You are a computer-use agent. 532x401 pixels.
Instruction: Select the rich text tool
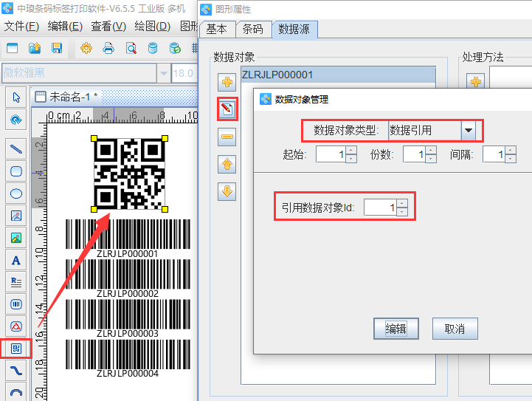pyautogui.click(x=16, y=282)
